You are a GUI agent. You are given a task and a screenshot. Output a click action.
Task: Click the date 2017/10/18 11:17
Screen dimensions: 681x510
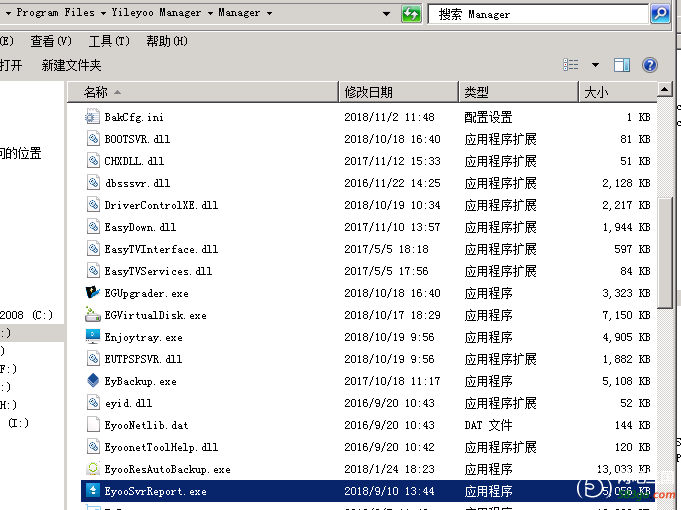[x=392, y=381]
